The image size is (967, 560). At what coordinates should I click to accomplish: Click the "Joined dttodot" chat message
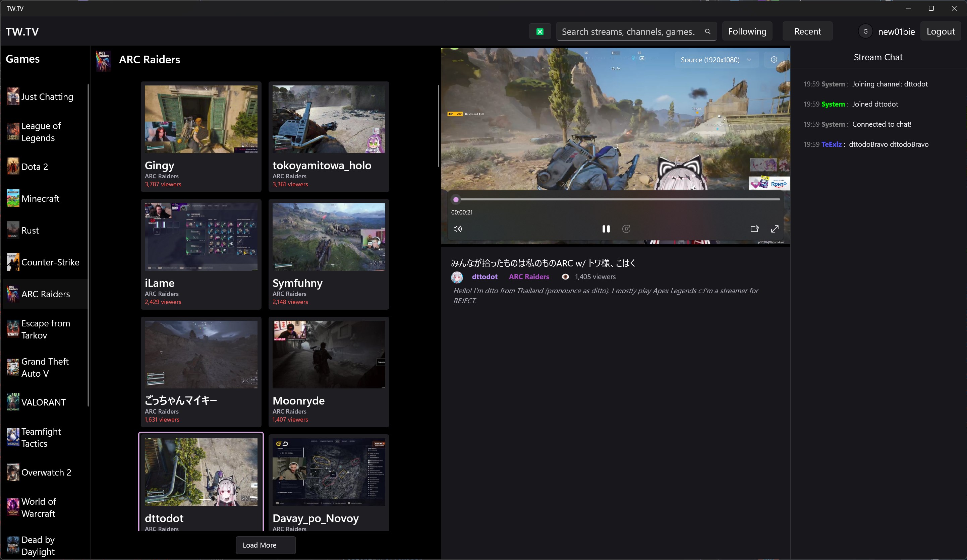[x=875, y=104]
